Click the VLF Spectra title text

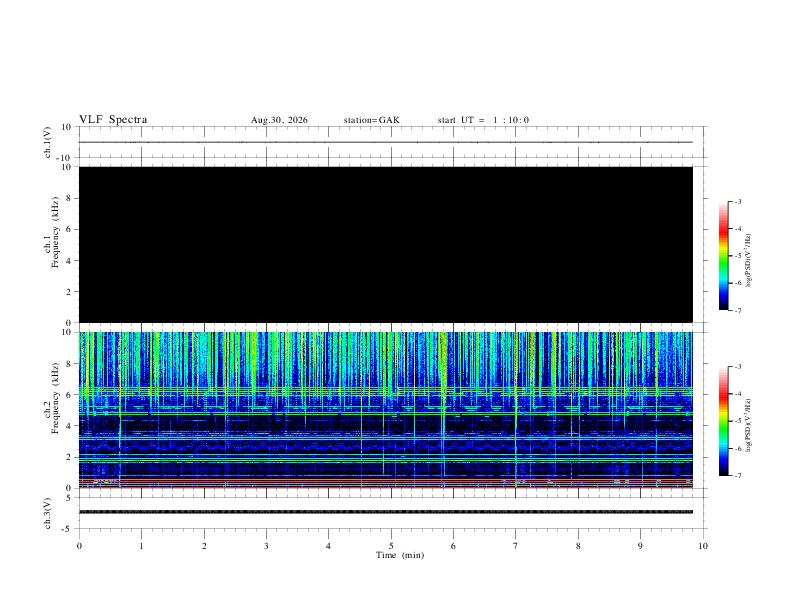(x=113, y=120)
